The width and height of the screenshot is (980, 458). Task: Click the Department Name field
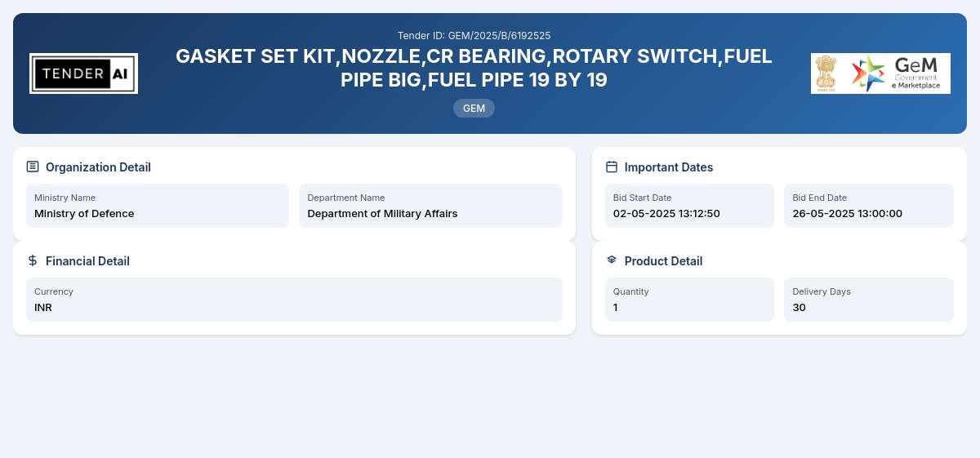coord(430,206)
